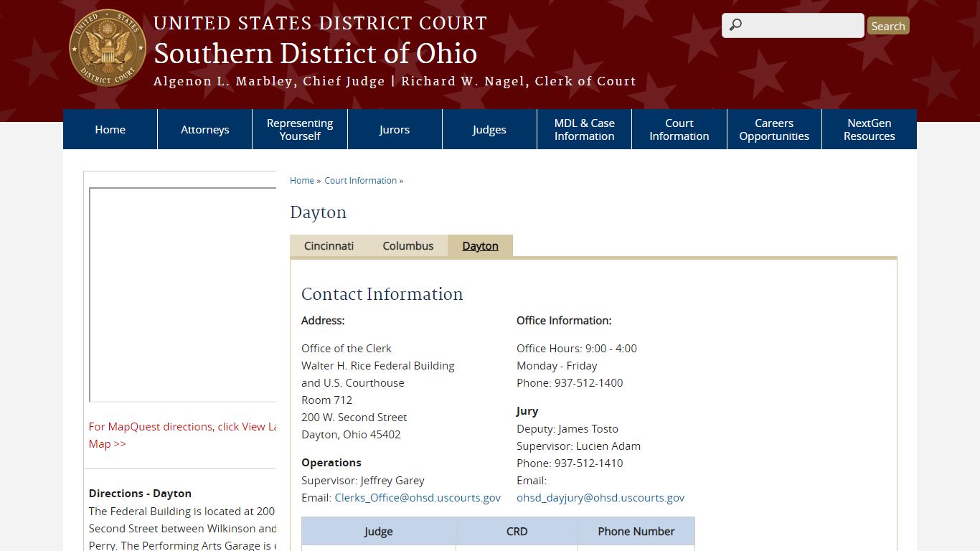Click the 'Phone: 937-512-1410' text
Viewport: 980px width, 551px height.
[570, 463]
